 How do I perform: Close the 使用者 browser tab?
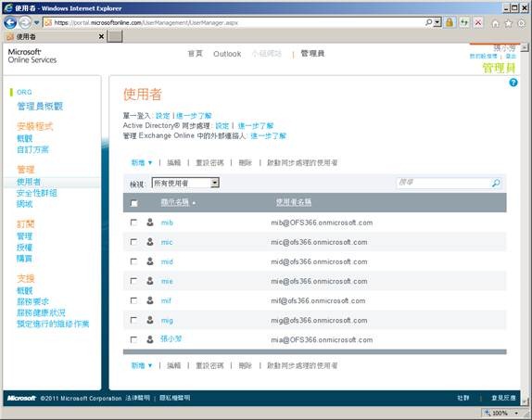click(101, 36)
